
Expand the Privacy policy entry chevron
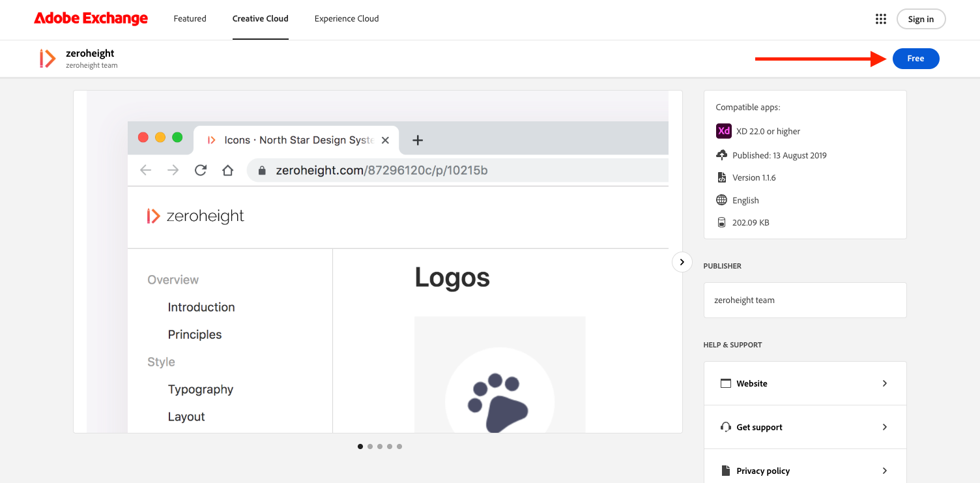click(x=884, y=470)
